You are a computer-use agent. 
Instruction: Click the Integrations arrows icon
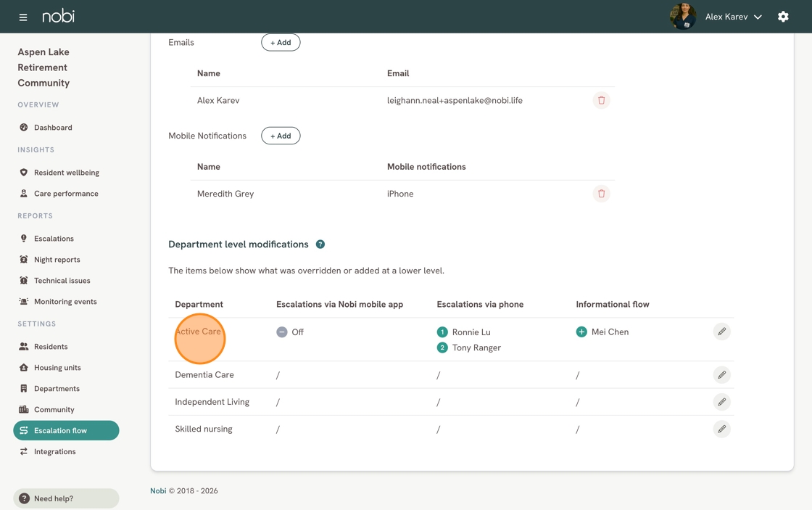23,451
